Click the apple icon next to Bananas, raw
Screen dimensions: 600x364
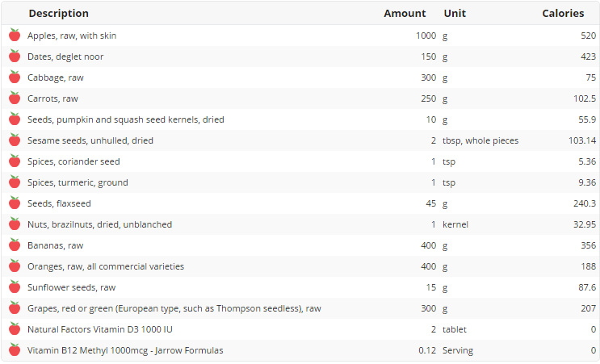(15, 245)
